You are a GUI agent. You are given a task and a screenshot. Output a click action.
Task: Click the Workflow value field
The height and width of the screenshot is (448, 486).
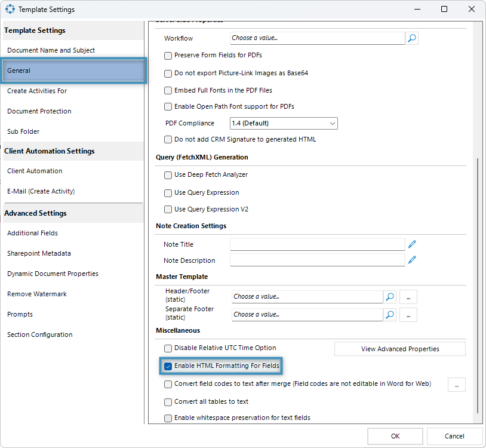[x=318, y=38]
